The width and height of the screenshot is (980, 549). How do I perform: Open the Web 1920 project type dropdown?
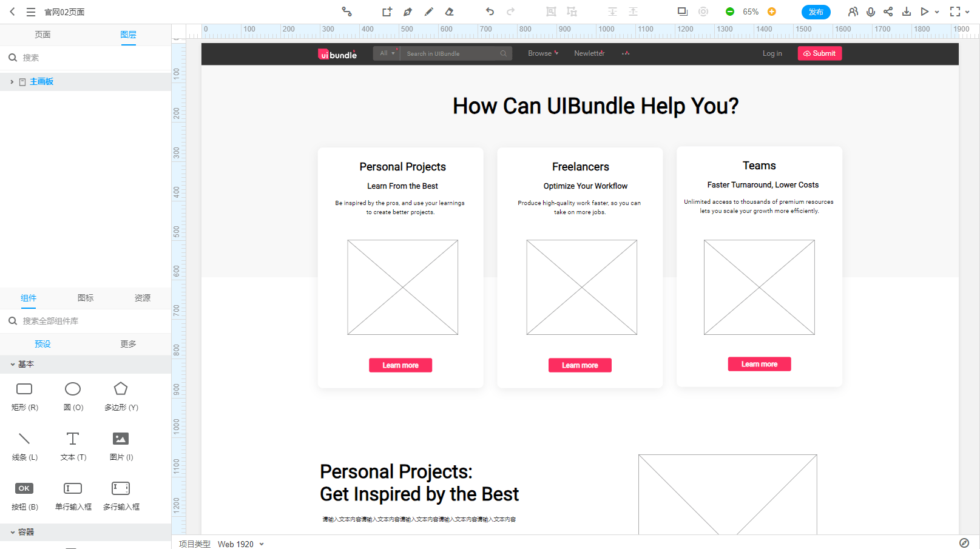pos(241,544)
